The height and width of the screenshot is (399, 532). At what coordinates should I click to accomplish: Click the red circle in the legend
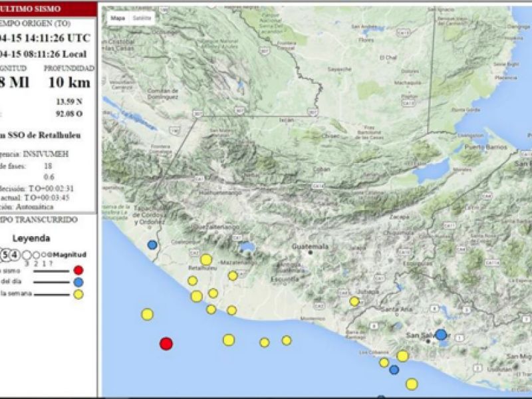coord(78,270)
